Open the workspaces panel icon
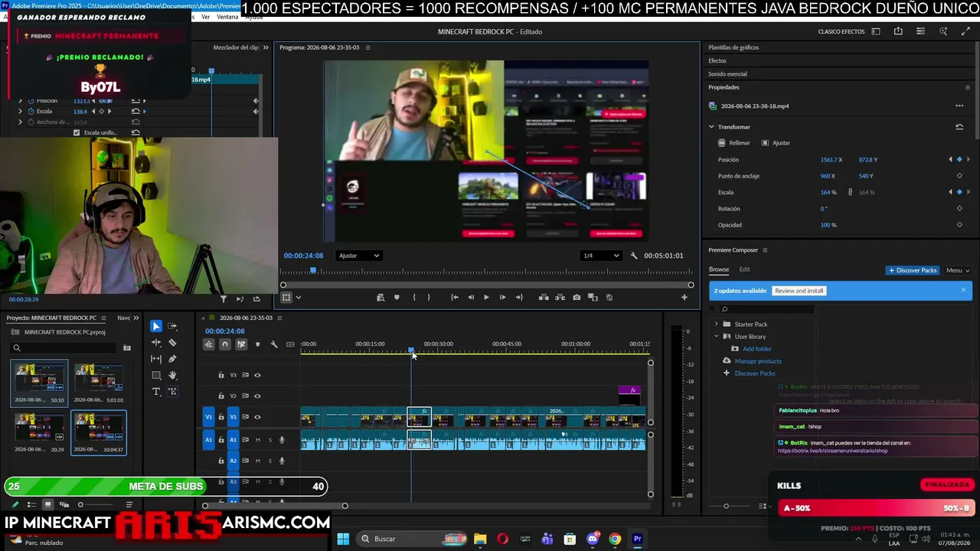Viewport: 980px width, 551px height. tap(876, 31)
